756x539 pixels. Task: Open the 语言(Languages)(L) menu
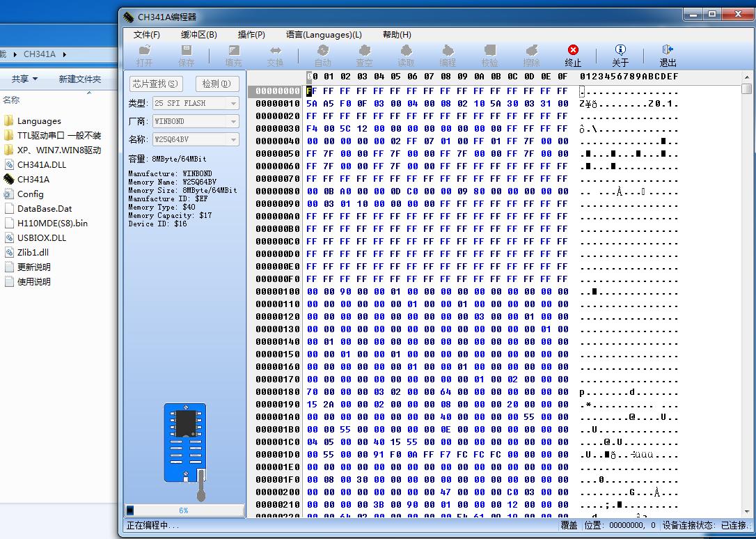pyautogui.click(x=324, y=34)
